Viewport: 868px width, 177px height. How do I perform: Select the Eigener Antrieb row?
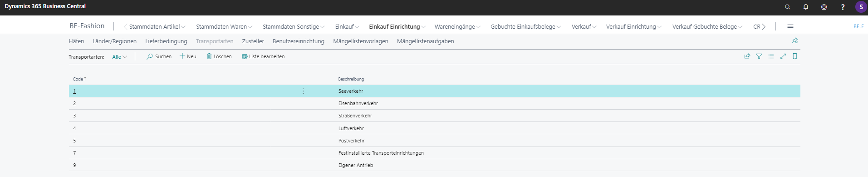click(434, 165)
